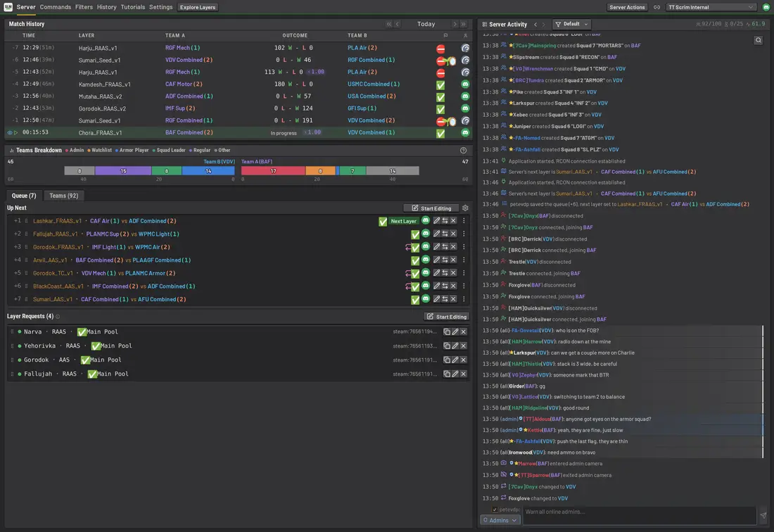Image resolution: width=774 pixels, height=532 pixels.
Task: Open the Server menu
Action: (25, 7)
